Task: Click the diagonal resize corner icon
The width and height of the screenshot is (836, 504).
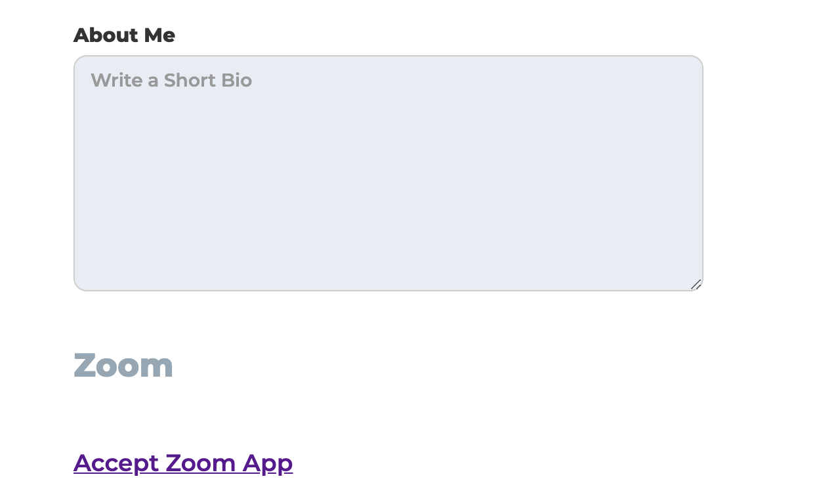Action: [x=696, y=284]
